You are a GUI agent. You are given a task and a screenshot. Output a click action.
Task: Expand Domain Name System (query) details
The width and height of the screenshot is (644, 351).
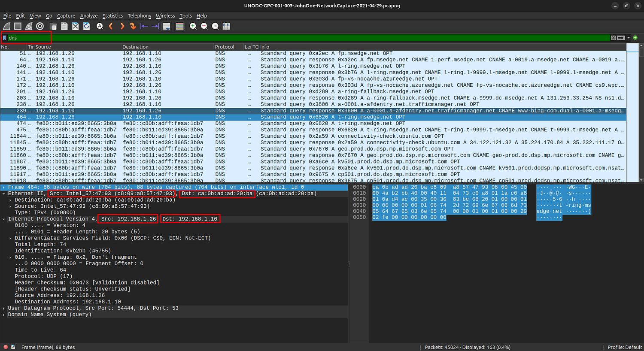coord(4,315)
